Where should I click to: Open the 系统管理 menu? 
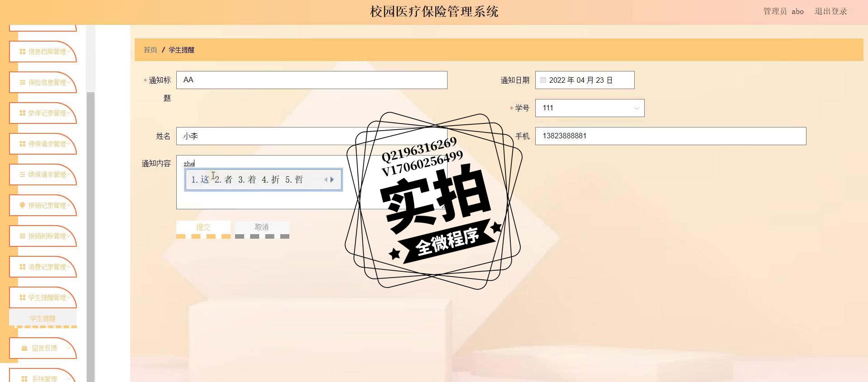(43, 377)
